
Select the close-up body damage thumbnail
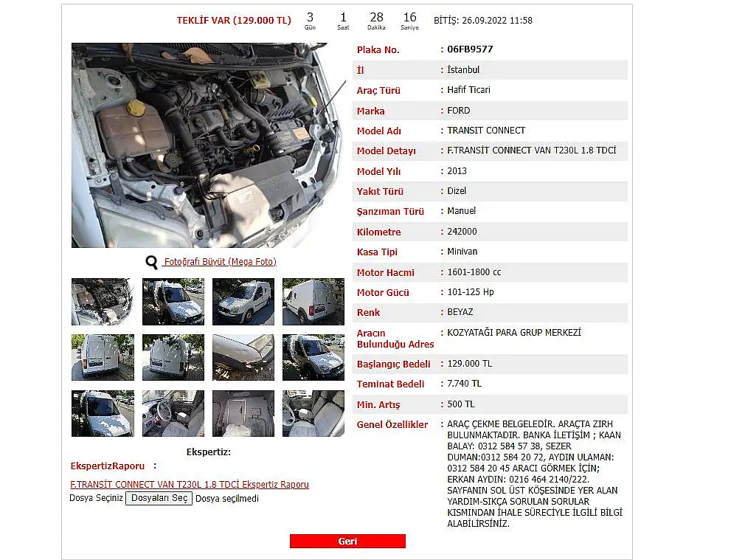click(243, 357)
